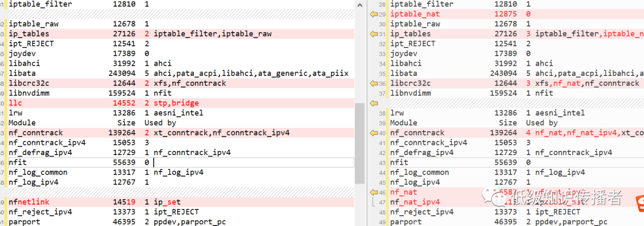Image resolution: width=644 pixels, height=226 pixels.
Task: Click the left pane vertical scrollbar thumb
Action: (360, 143)
